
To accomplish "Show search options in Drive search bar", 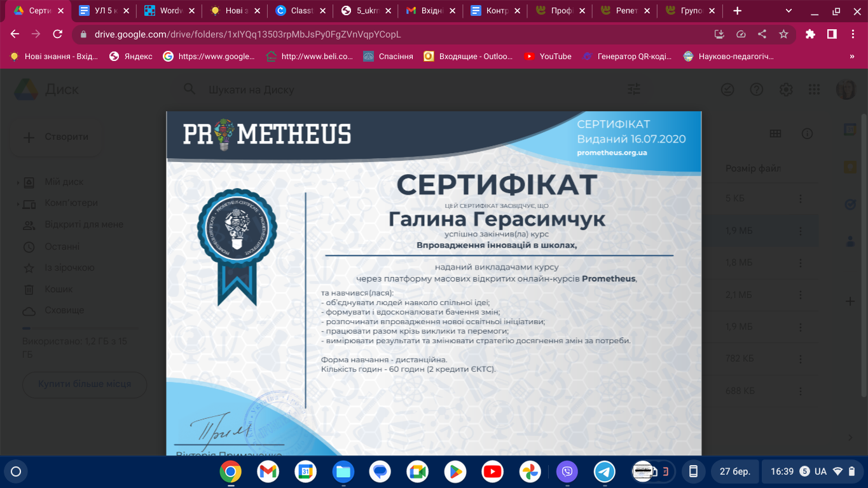I will click(x=634, y=90).
